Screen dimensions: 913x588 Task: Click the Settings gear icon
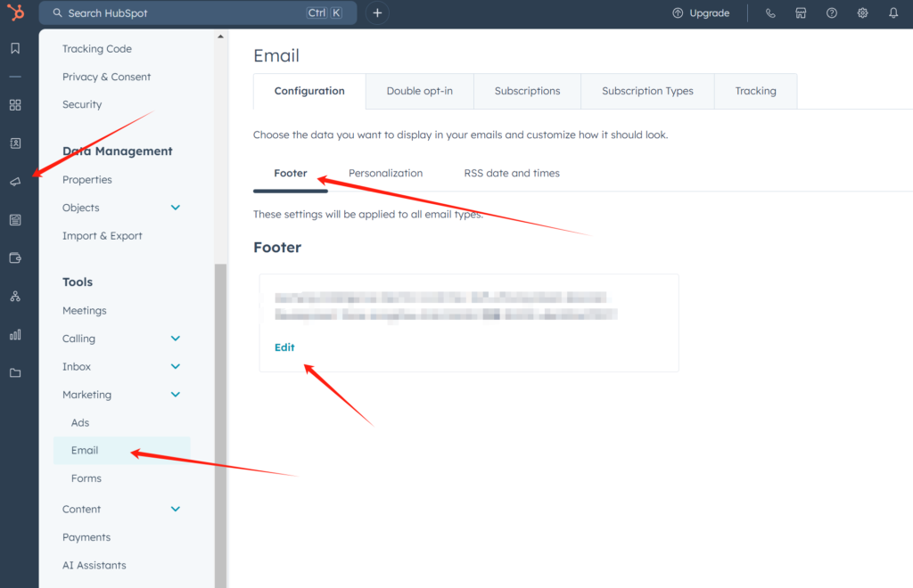click(862, 13)
